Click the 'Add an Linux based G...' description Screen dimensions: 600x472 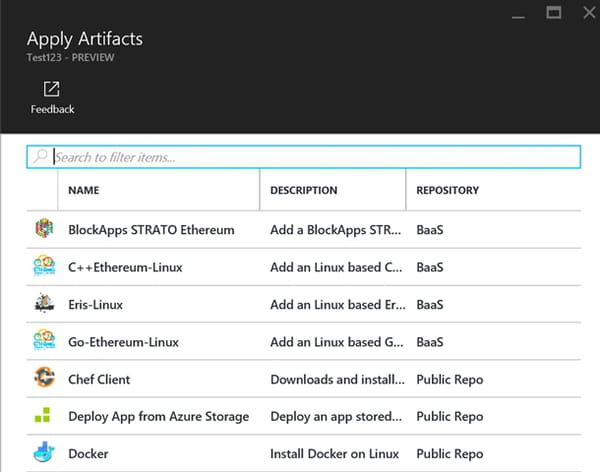337,342
